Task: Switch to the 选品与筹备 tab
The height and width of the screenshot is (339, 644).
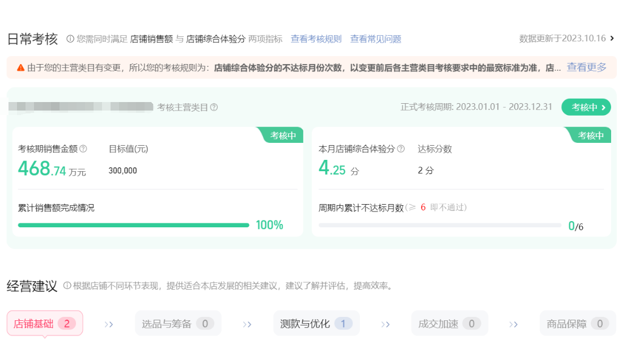Action: [178, 324]
